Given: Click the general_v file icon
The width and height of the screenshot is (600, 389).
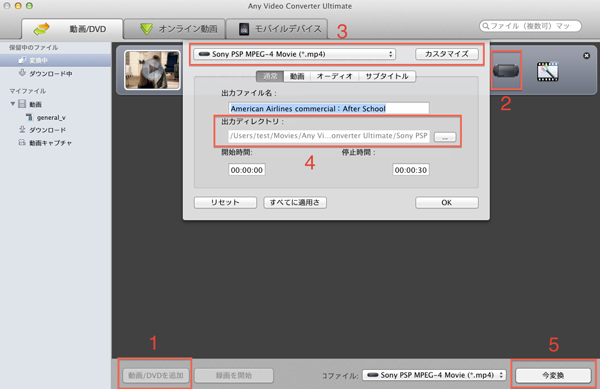Looking at the screenshot, I should 29,117.
